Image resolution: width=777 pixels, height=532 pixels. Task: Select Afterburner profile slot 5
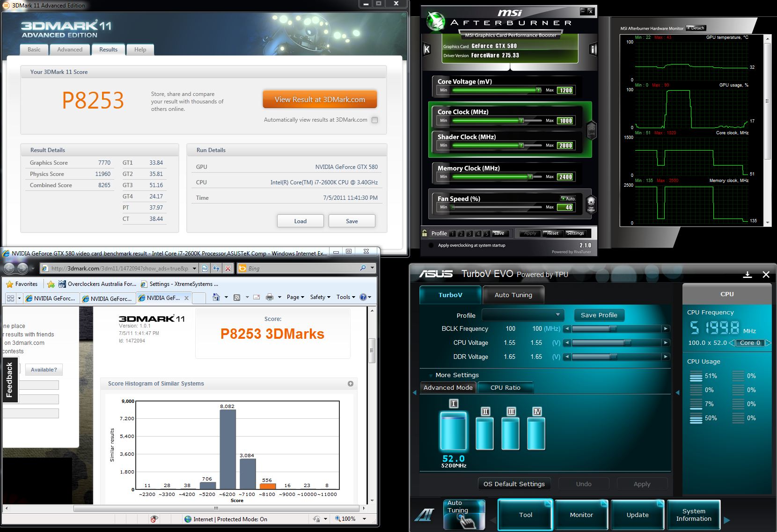point(486,233)
